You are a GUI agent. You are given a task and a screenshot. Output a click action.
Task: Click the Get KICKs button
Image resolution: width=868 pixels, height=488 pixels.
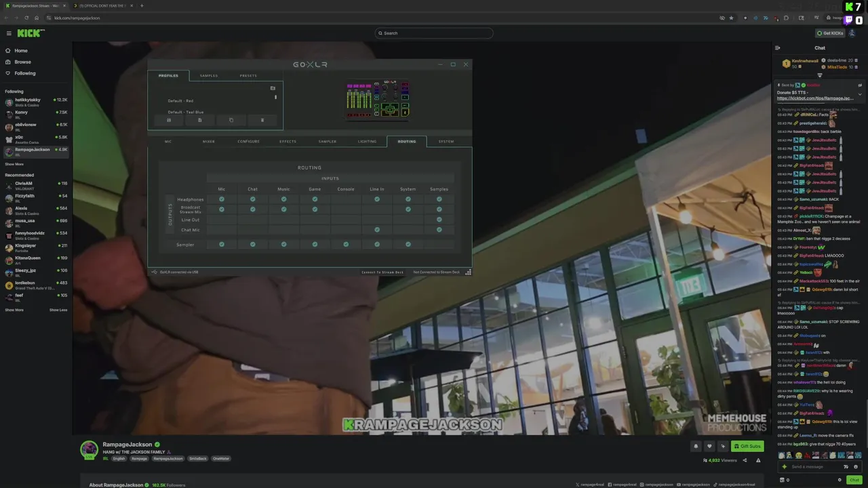pyautogui.click(x=831, y=33)
